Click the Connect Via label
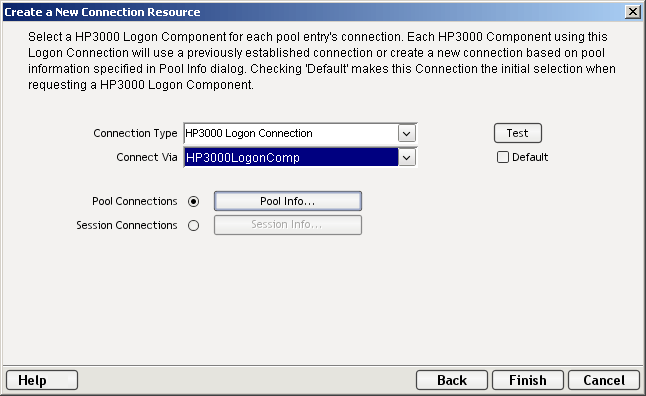The width and height of the screenshot is (646, 396). pyautogui.click(x=147, y=157)
